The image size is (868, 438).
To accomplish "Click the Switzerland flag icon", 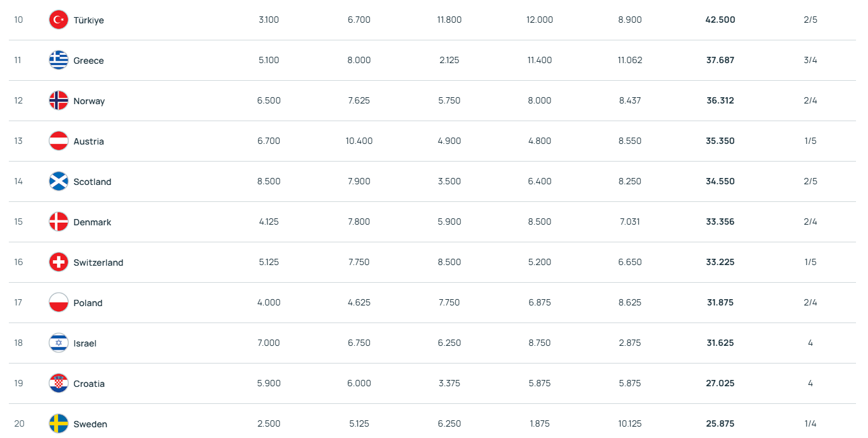I will point(59,263).
